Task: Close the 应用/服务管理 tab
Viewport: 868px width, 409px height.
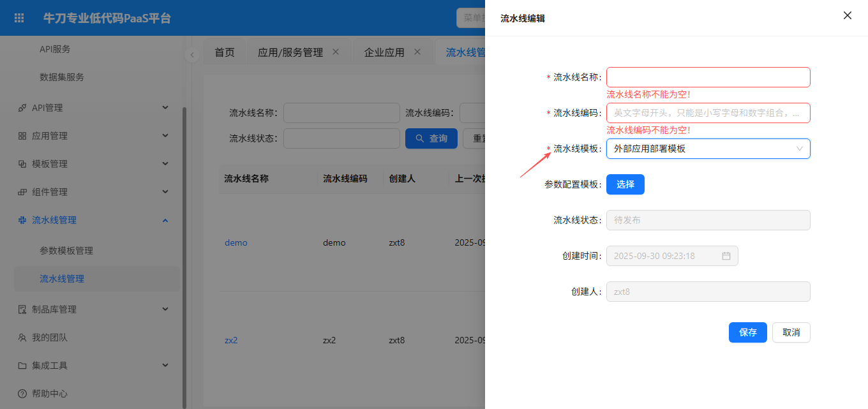Action: 336,52
